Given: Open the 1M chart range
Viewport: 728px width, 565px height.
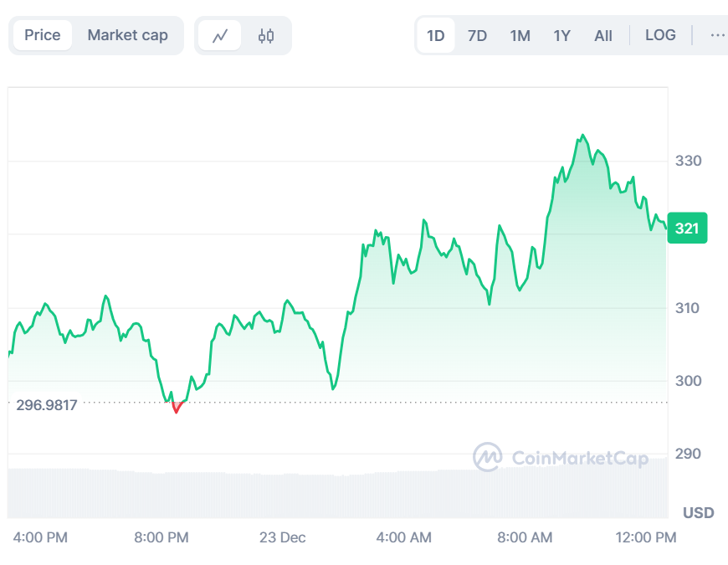Looking at the screenshot, I should 520,35.
